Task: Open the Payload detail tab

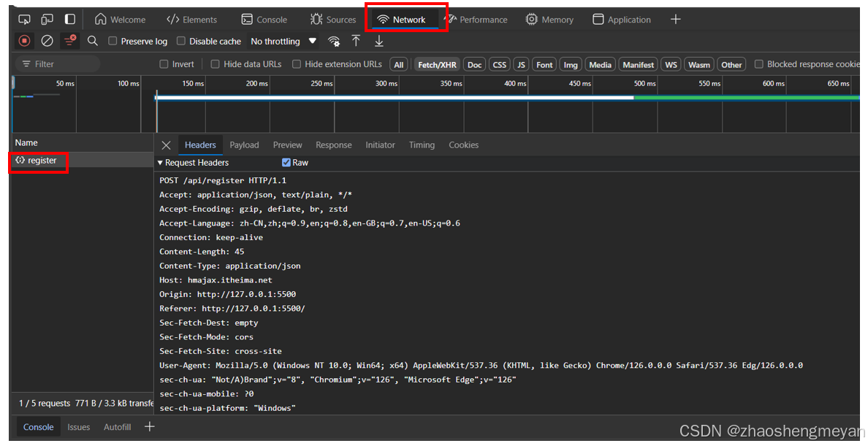Action: coord(244,145)
